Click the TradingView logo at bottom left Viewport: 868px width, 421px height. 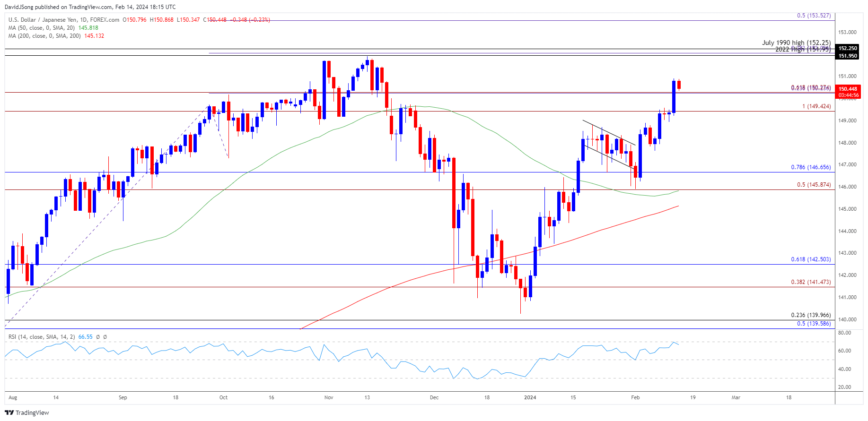27,412
